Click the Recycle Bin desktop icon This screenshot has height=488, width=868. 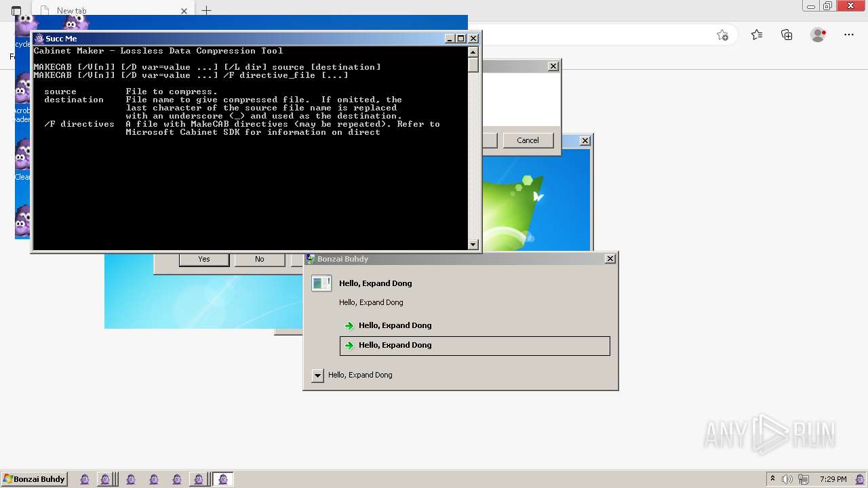click(22, 31)
